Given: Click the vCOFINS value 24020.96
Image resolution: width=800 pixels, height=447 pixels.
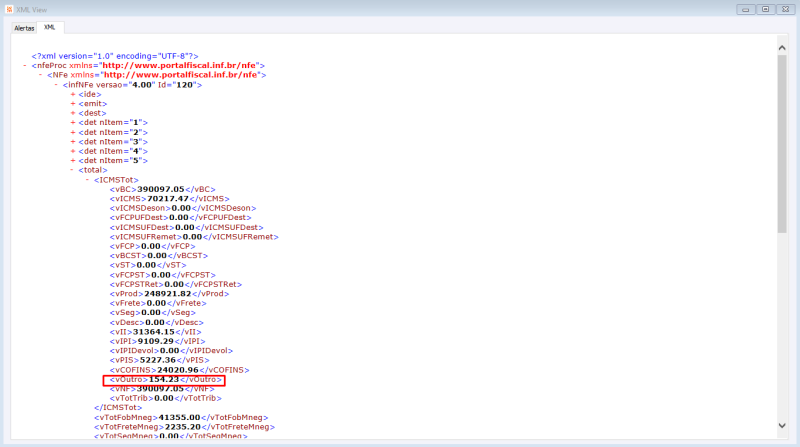Looking at the screenshot, I should click(x=178, y=370).
